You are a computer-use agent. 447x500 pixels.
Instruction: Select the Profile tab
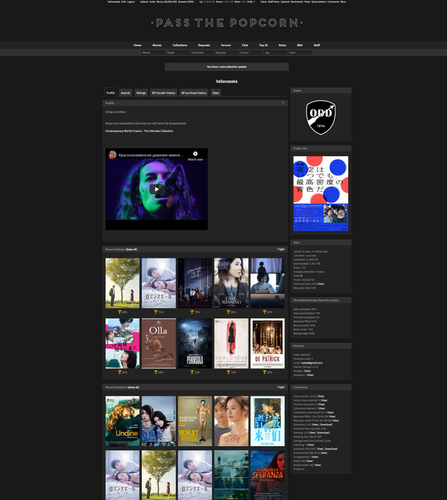pos(110,93)
